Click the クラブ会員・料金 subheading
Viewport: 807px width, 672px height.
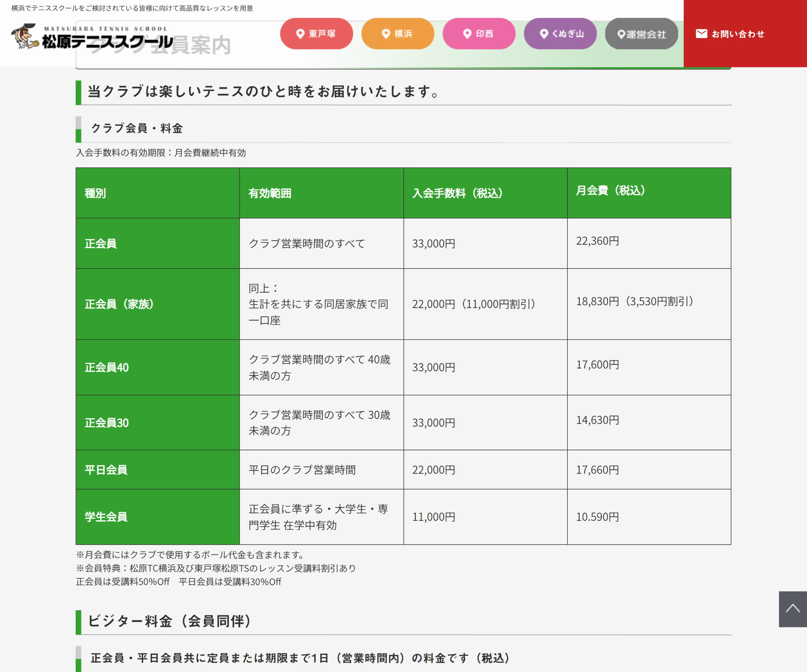[137, 128]
